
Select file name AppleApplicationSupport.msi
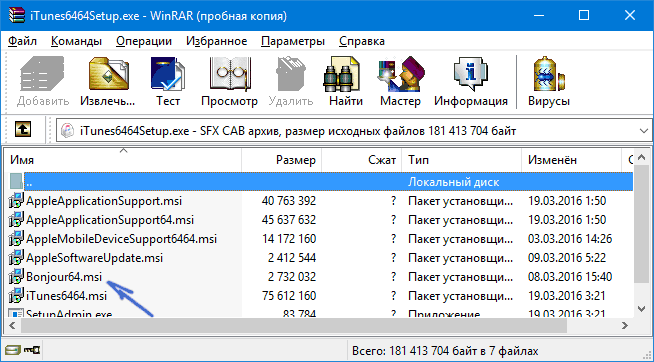point(104,201)
